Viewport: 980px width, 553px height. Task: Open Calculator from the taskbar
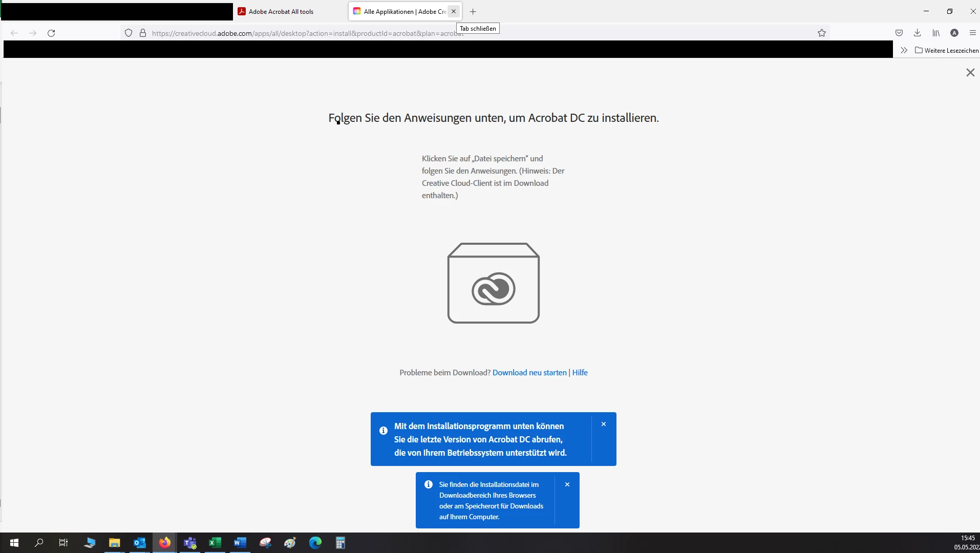tap(340, 543)
